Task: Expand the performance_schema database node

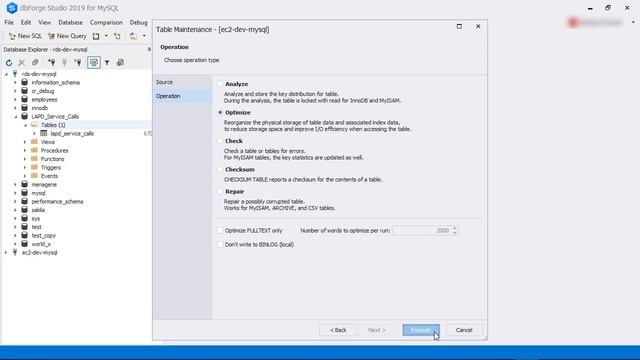Action: point(16,202)
